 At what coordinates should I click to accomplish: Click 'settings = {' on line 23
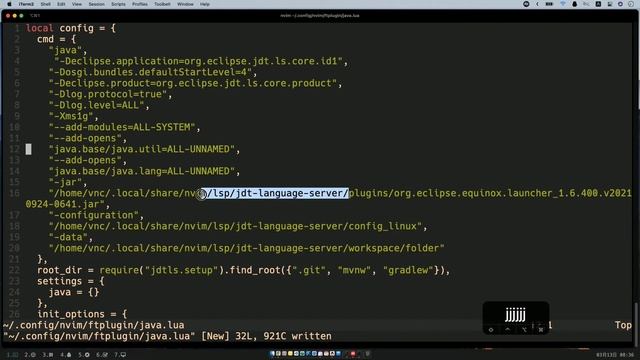pos(71,282)
